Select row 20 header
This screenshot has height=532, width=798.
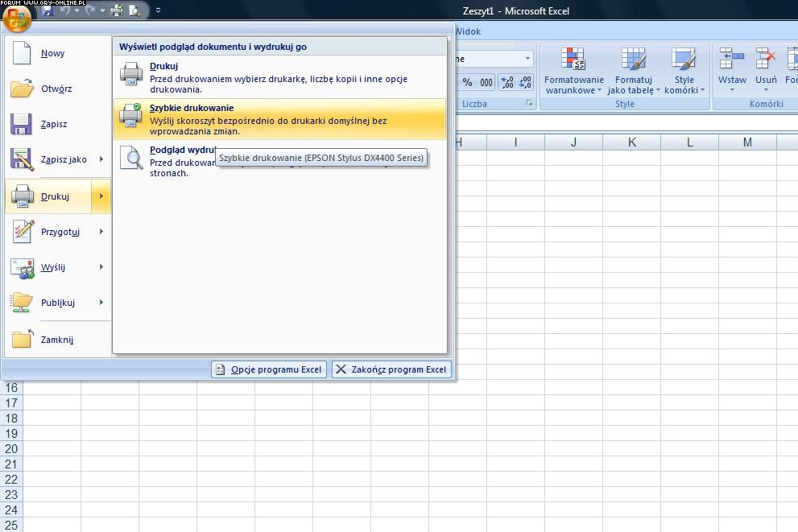point(11,448)
